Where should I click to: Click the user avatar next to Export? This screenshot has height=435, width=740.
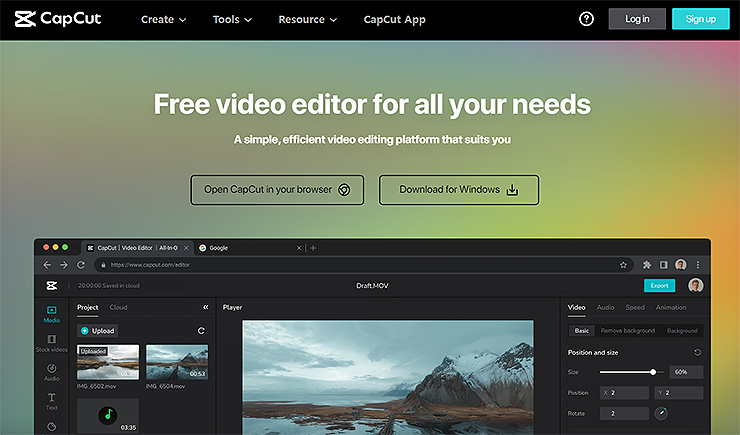pos(695,285)
